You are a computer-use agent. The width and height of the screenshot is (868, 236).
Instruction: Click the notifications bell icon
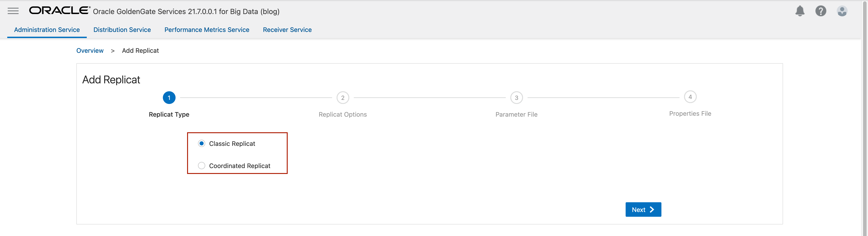coord(800,11)
